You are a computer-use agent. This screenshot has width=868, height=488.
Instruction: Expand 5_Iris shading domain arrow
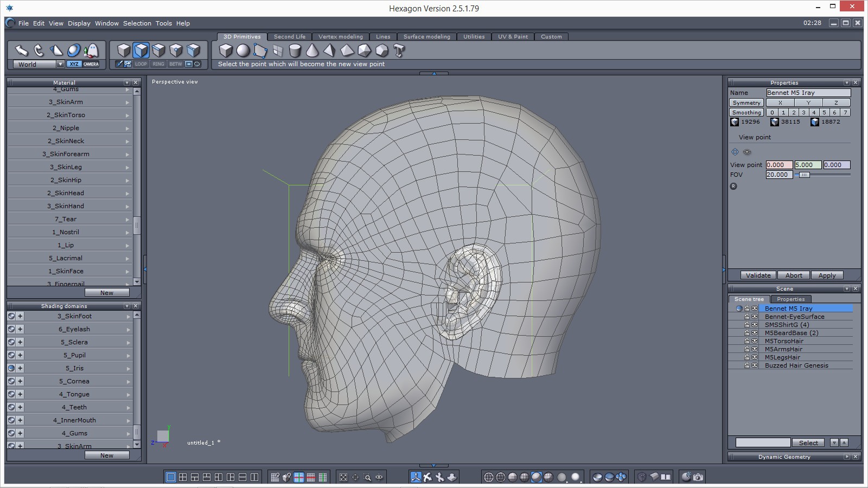click(x=127, y=368)
